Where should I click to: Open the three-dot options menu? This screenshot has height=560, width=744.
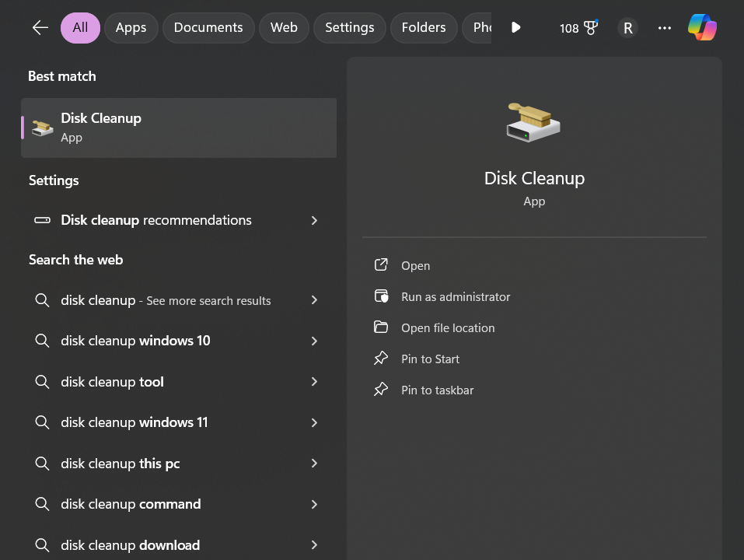click(664, 28)
